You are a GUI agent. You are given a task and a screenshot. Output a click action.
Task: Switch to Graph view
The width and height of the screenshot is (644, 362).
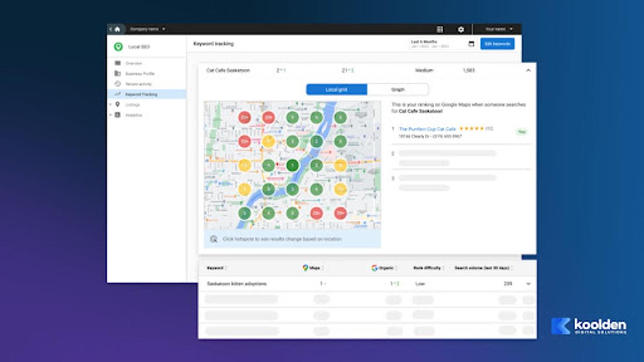pos(398,89)
